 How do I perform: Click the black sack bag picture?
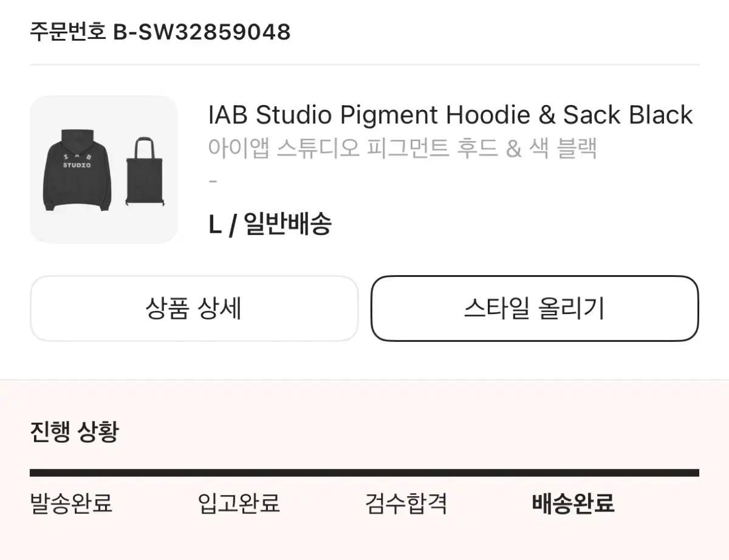click(145, 172)
